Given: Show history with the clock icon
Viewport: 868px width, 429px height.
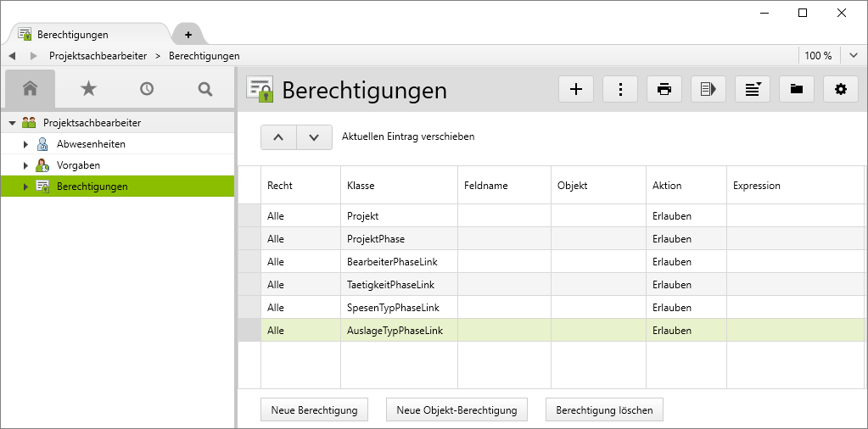Looking at the screenshot, I should coord(147,88).
